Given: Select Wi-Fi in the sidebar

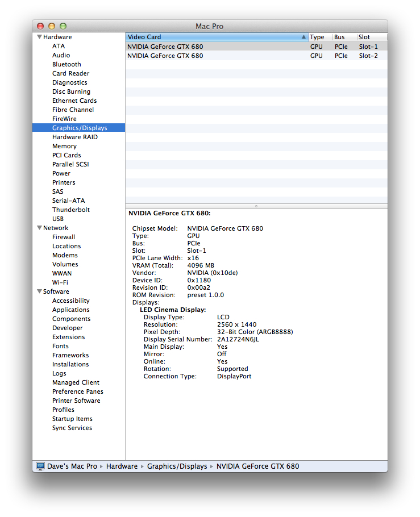Looking at the screenshot, I should [x=60, y=282].
